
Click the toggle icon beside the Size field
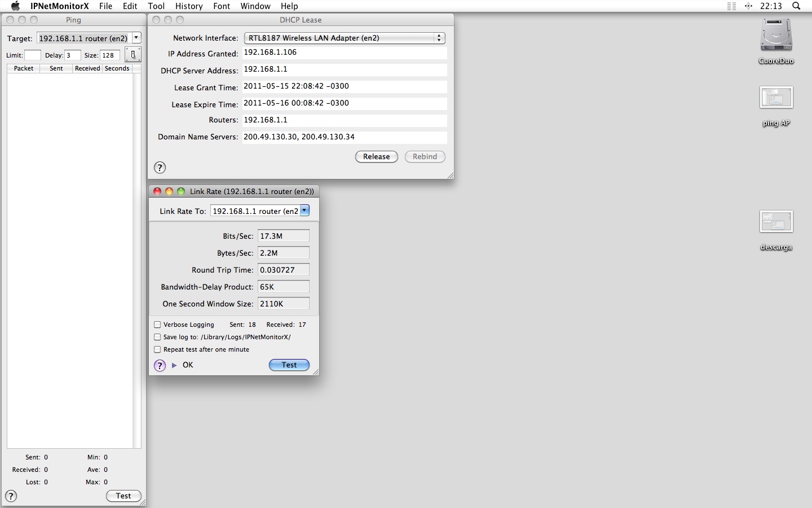pos(133,55)
